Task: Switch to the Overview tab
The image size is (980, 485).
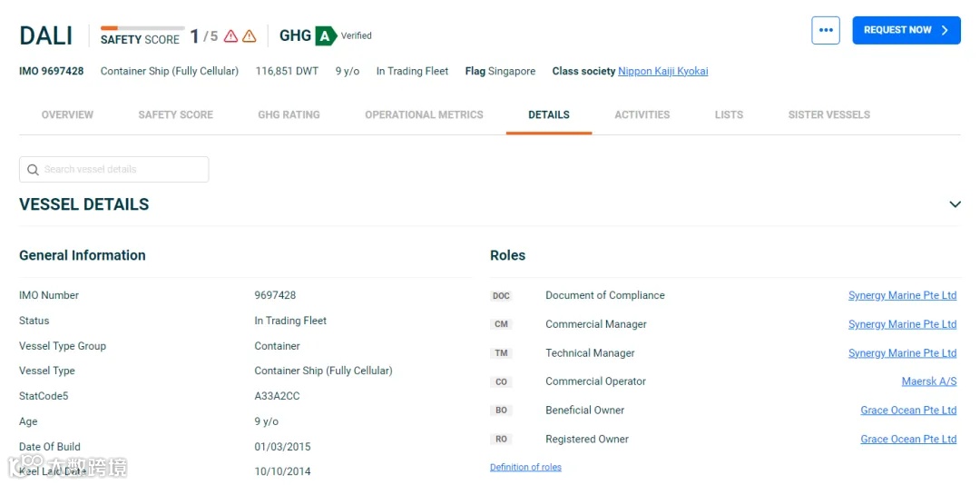Action: [x=67, y=114]
